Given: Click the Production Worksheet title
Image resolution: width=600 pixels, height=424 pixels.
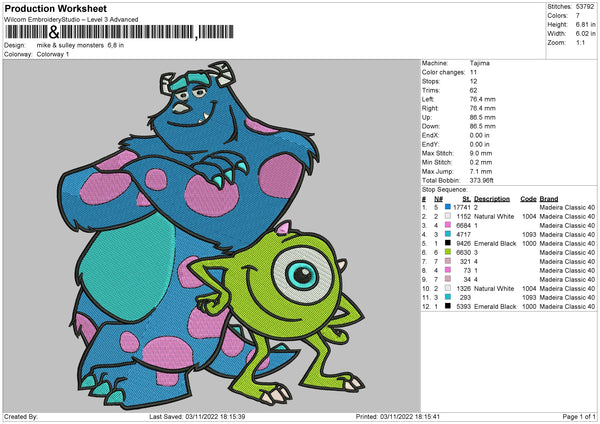Looking at the screenshot, I should coord(55,8).
